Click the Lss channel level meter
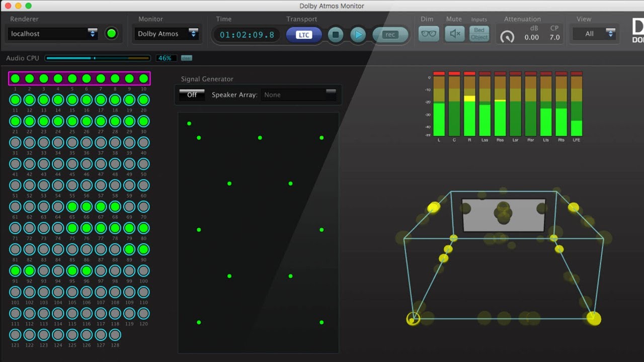644x362 pixels. tap(485, 104)
